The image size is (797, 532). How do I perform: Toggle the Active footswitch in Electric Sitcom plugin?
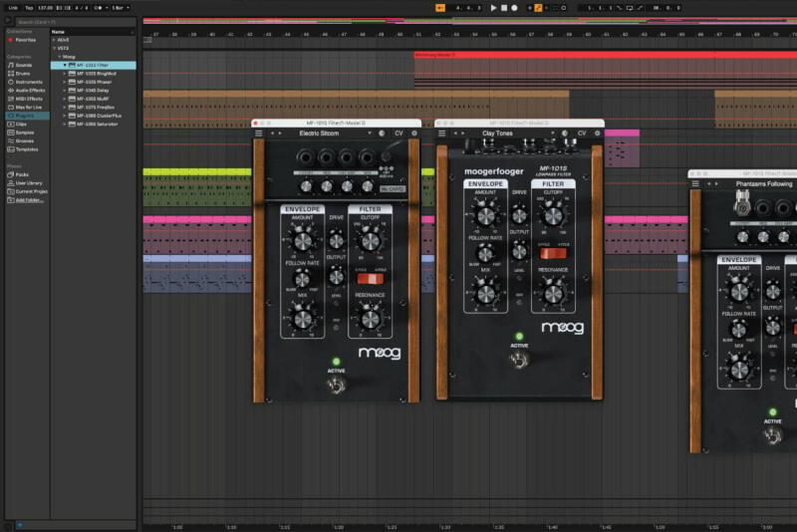tap(336, 386)
